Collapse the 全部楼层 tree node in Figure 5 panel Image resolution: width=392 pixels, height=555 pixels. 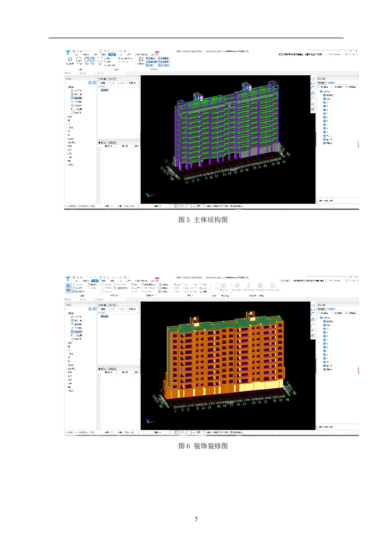click(x=319, y=91)
